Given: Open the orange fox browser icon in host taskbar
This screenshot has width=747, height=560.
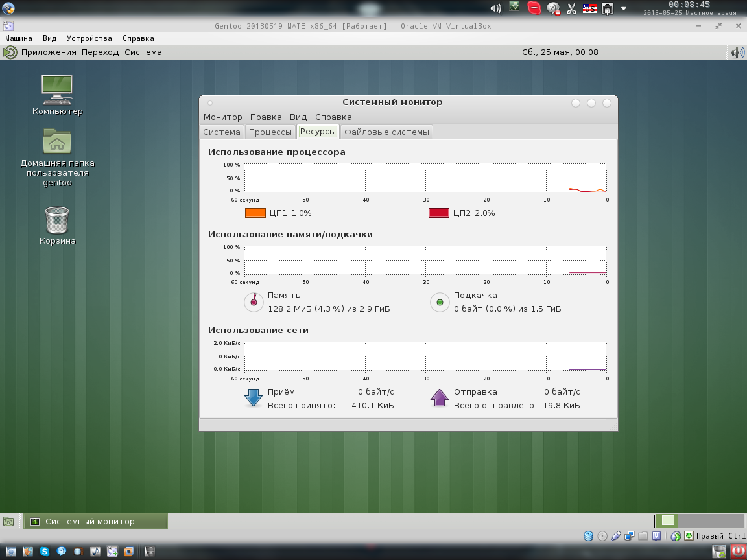Looking at the screenshot, I should 28,552.
